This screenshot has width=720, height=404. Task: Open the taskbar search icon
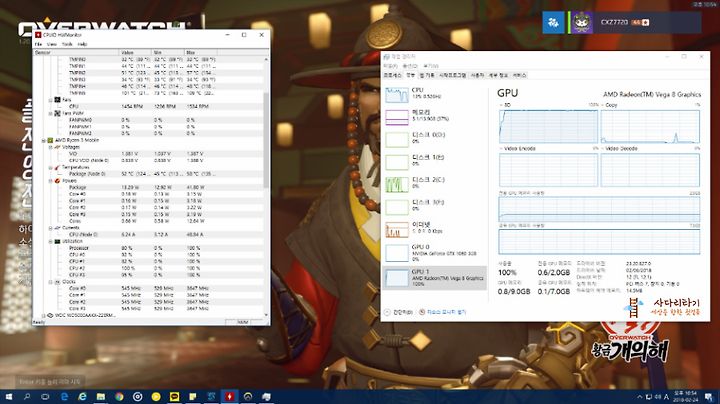27,397
